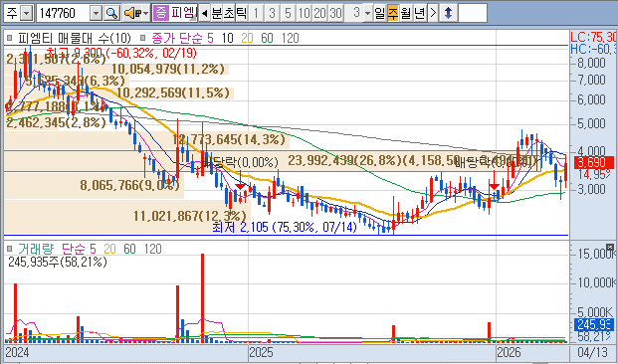Click the 최고 9,300 high price annotation
The width and height of the screenshot is (618, 364).
click(x=121, y=53)
